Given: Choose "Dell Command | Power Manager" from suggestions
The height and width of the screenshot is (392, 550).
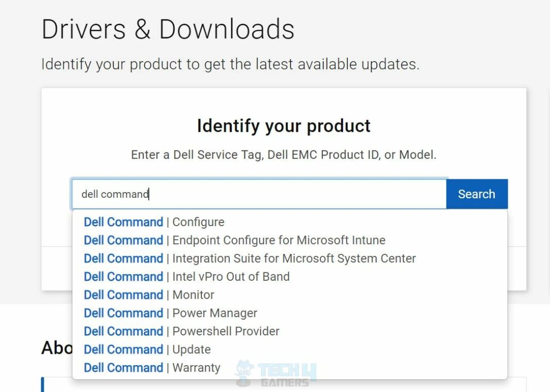Looking at the screenshot, I should pos(170,313).
